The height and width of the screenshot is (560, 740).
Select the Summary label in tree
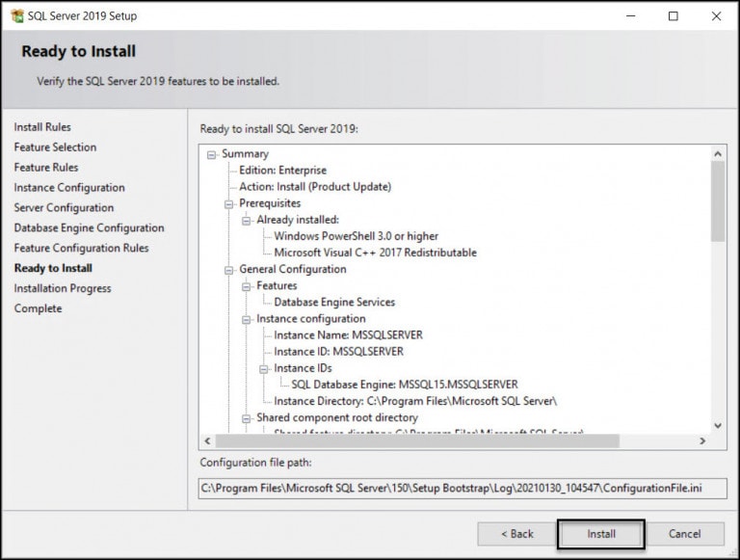click(246, 154)
